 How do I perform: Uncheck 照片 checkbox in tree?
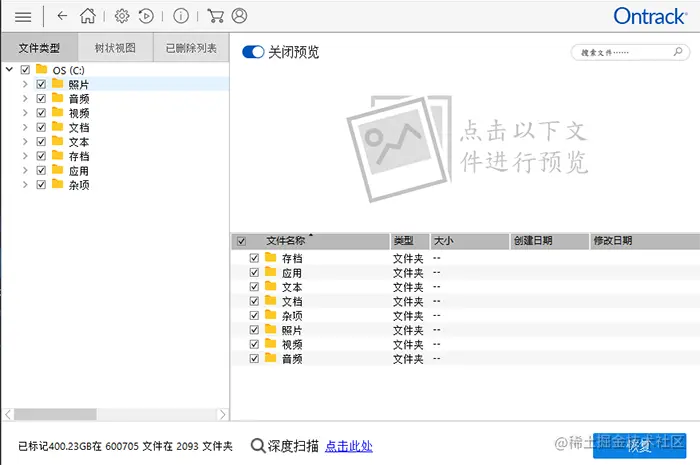pos(41,84)
